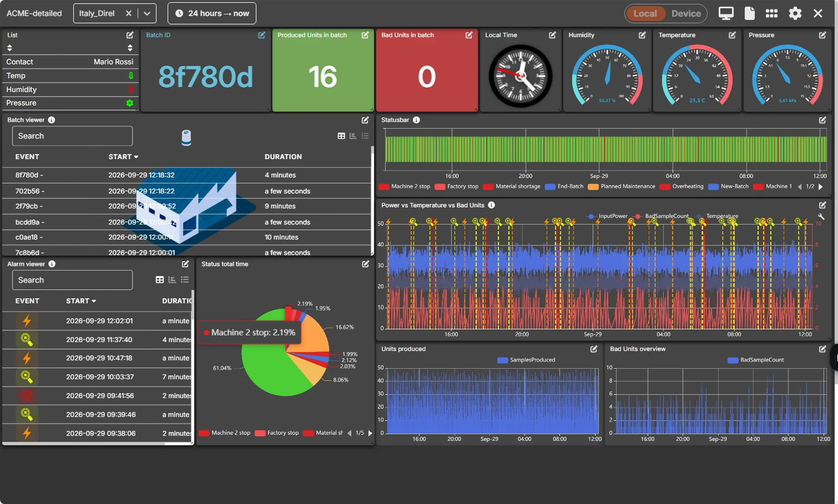The width and height of the screenshot is (838, 504).
Task: Open the apps grid icon
Action: tap(771, 13)
